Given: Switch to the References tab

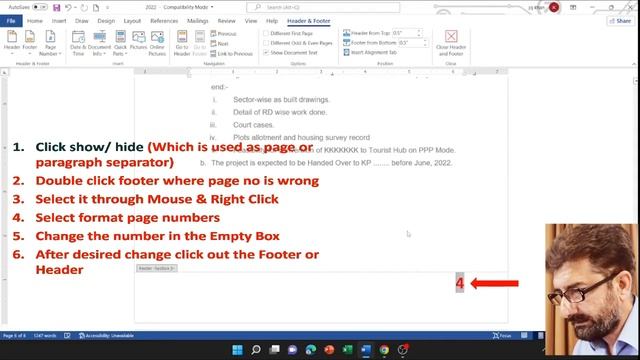Looking at the screenshot, I should [164, 21].
